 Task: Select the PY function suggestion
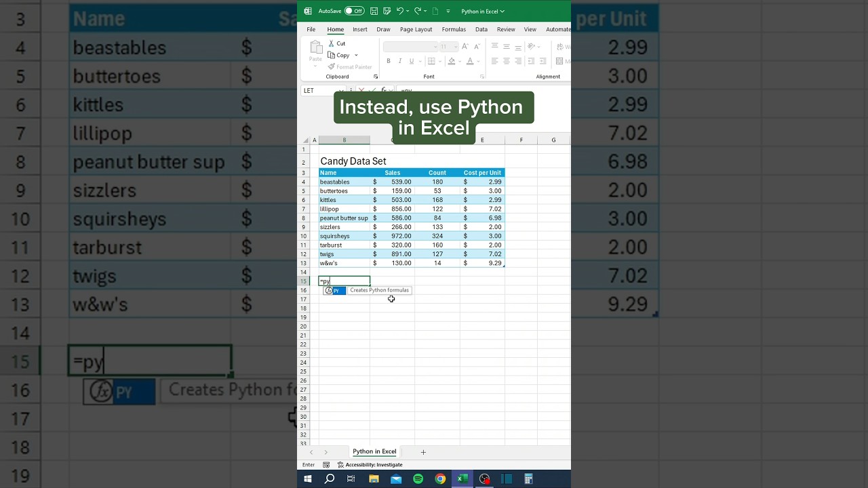click(334, 290)
